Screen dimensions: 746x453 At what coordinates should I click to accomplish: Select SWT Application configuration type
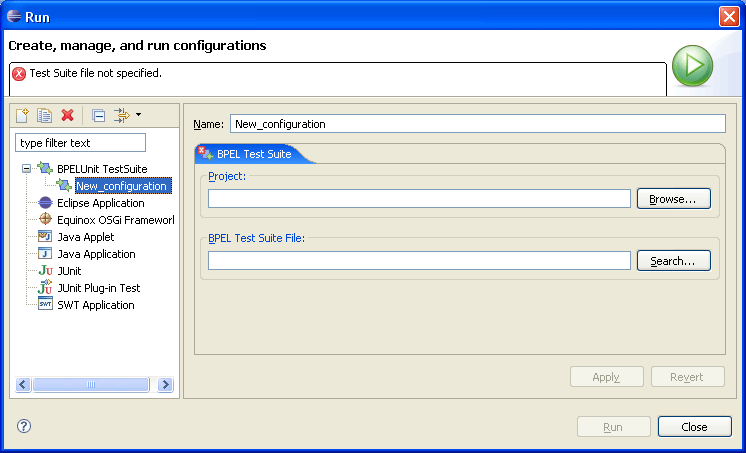click(x=96, y=305)
